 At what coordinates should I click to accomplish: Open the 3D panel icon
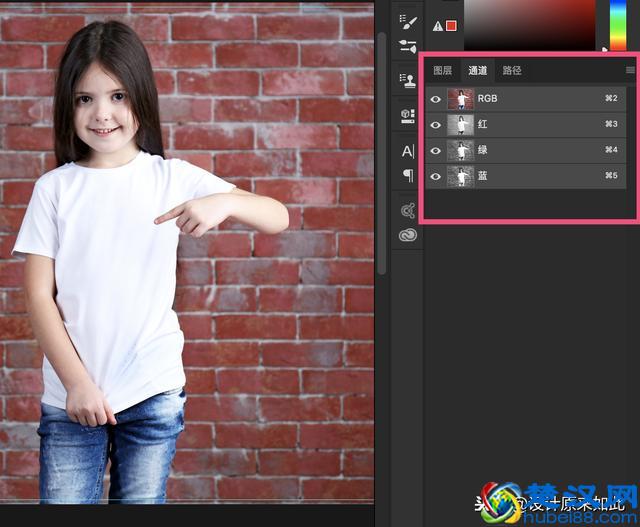pos(407,116)
